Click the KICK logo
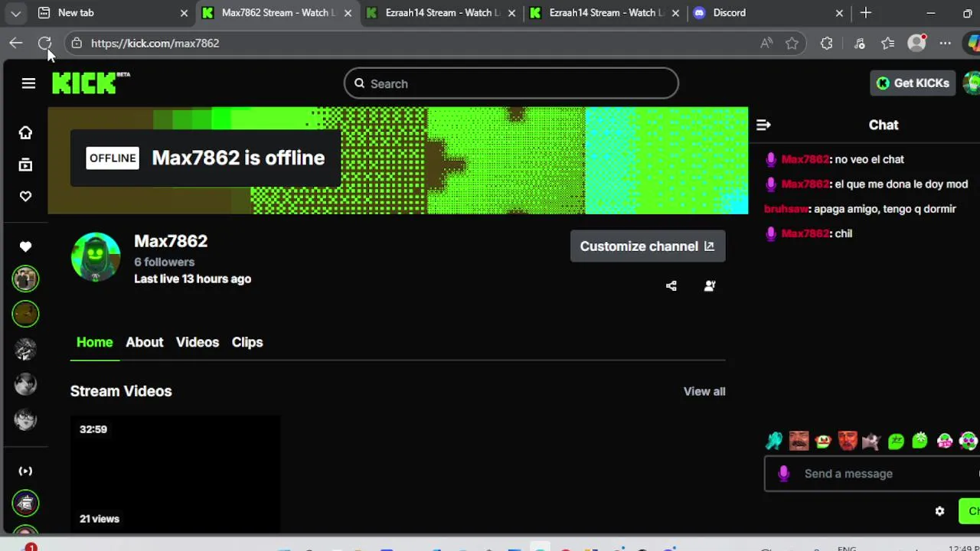 pyautogui.click(x=90, y=83)
